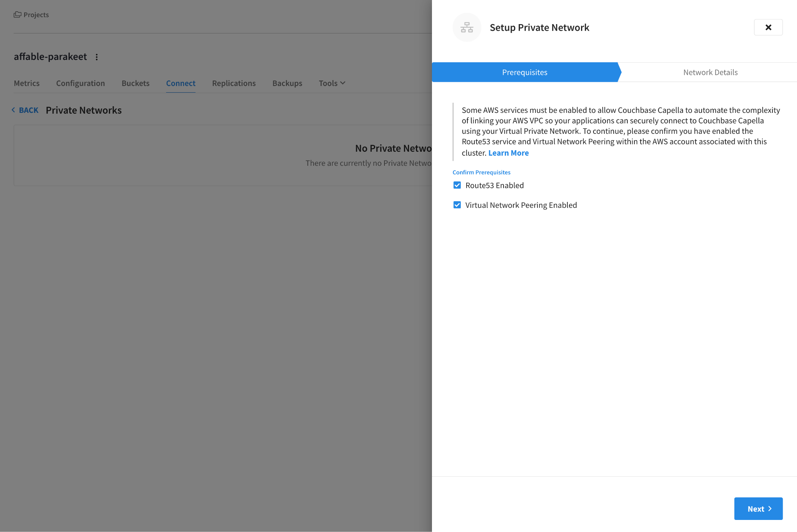Click the BACK link text
The height and width of the screenshot is (532, 797).
(x=29, y=111)
